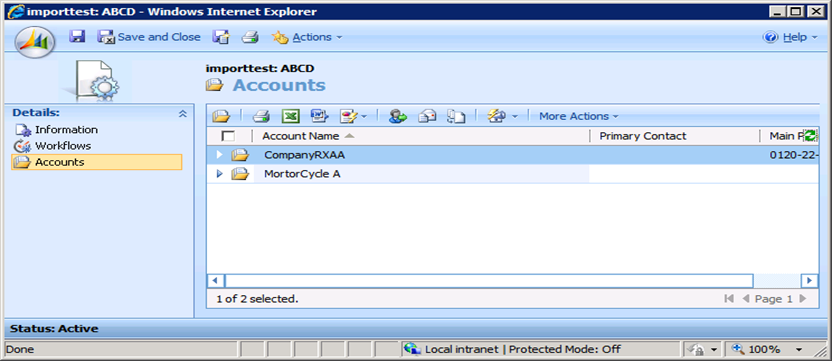Click the horizontal scrollbar right arrow
The width and height of the screenshot is (832, 361).
[x=810, y=280]
